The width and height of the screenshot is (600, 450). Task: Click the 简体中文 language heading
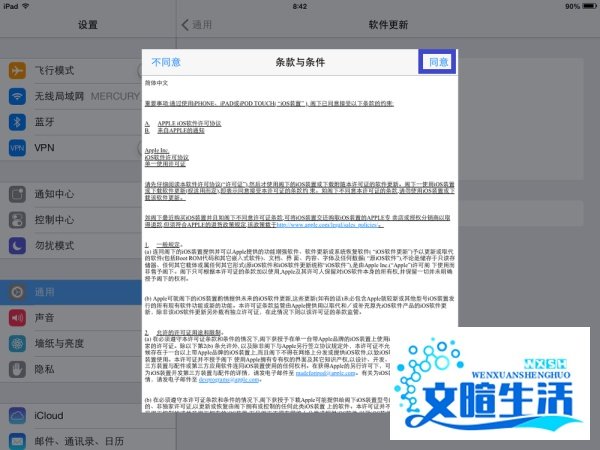(156, 83)
